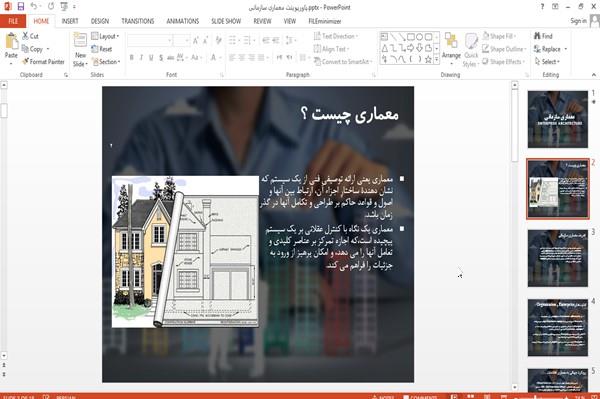Select the oval shape in Shapes gallery
The width and height of the screenshot is (600, 399).
[420, 37]
